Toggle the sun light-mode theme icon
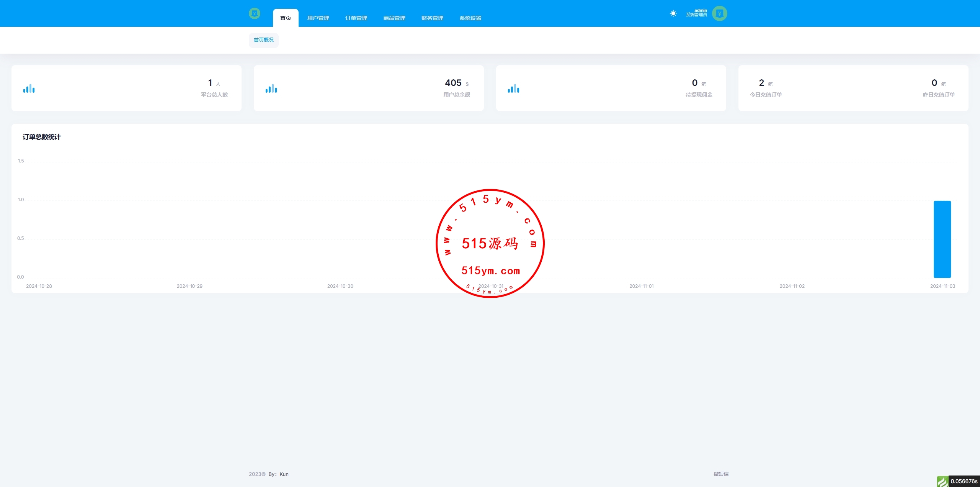980x487 pixels. pos(673,13)
